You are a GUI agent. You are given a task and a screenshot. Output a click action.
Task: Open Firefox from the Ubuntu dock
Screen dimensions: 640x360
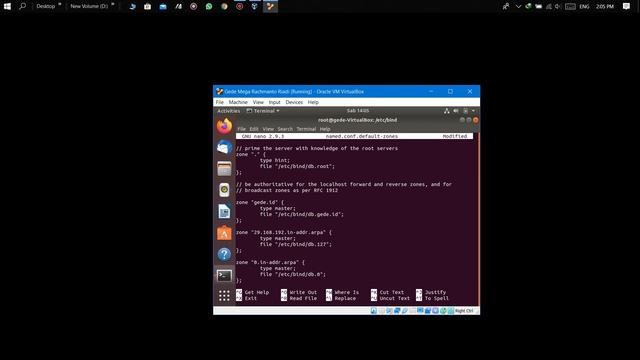[224, 126]
